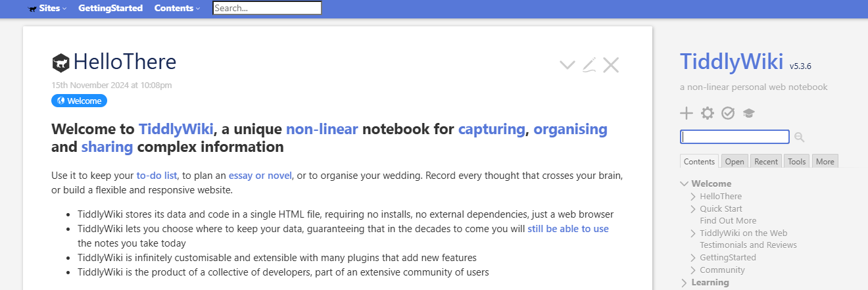Focus the sidebar search input
868x290 pixels.
point(735,137)
